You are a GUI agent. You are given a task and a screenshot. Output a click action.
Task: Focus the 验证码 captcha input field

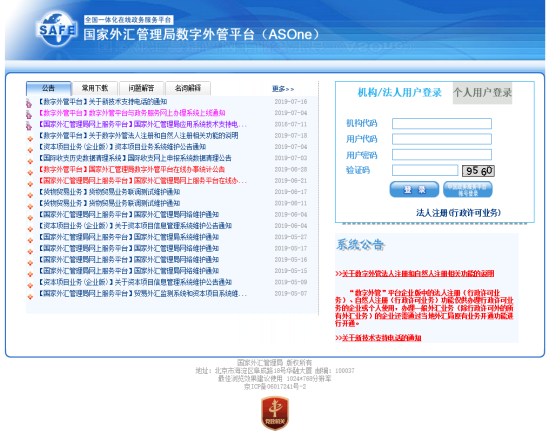click(425, 171)
